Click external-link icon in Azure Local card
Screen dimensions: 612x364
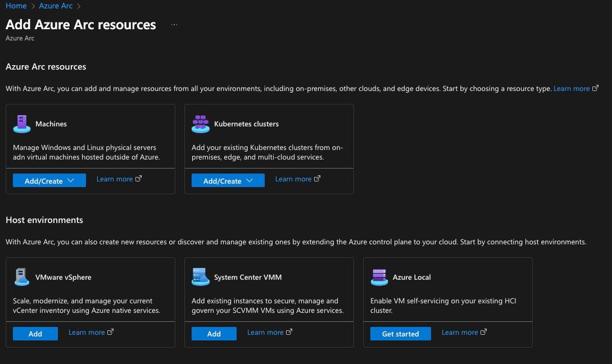click(484, 332)
